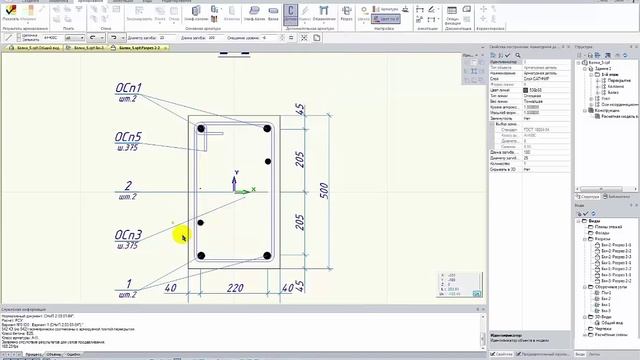Toggle the Замыкать checkbox

pyautogui.click(x=19, y=40)
